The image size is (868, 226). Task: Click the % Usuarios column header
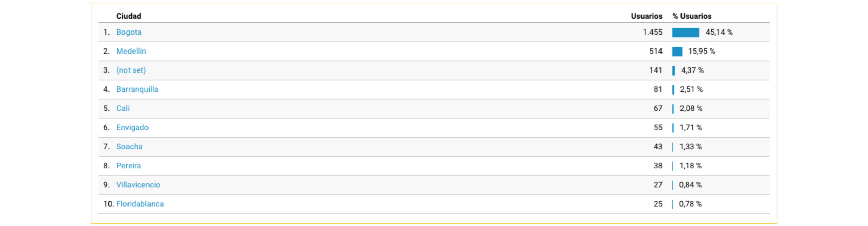692,16
